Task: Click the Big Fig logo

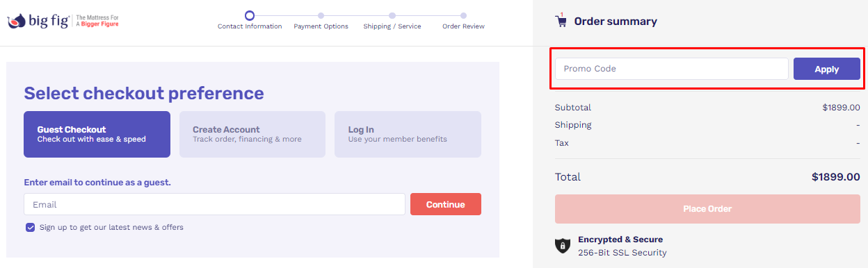Action: [x=63, y=22]
